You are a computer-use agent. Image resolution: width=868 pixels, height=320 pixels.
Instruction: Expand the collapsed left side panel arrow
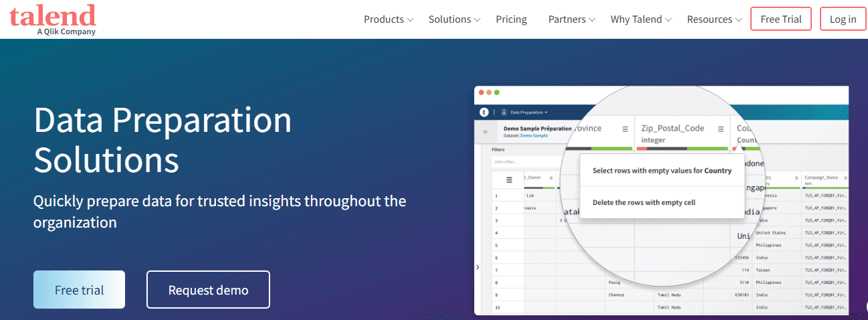click(477, 267)
